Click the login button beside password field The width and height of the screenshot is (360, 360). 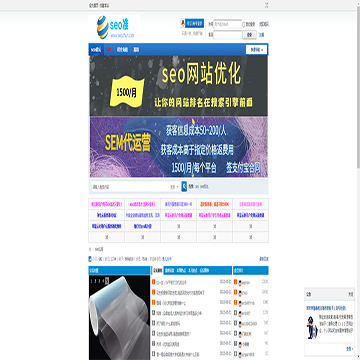coord(249,35)
